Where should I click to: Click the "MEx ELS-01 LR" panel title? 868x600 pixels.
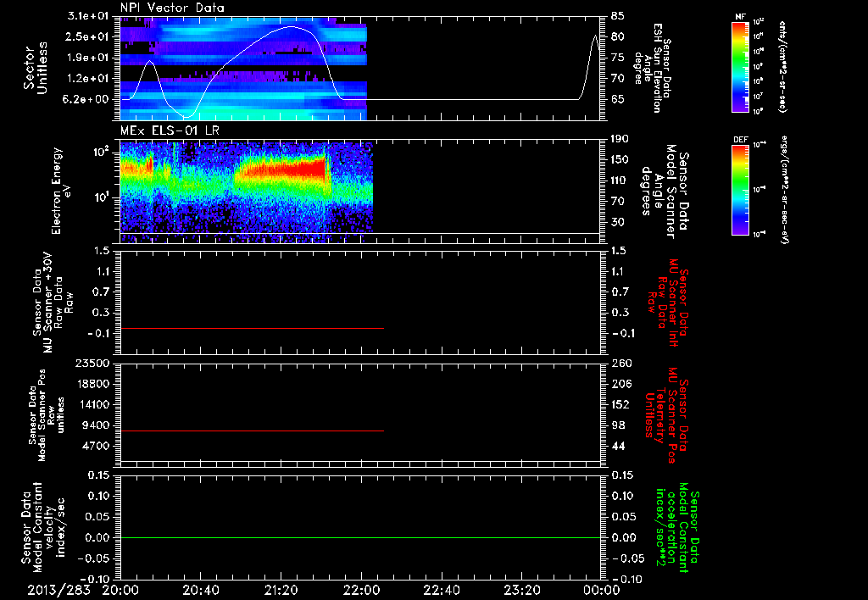click(x=170, y=131)
